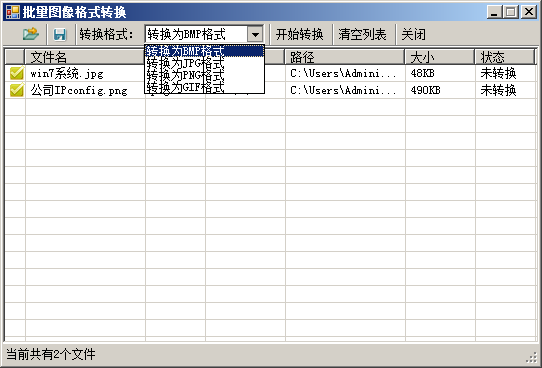
Task: Click the application icon in title bar
Action: pos(13,12)
